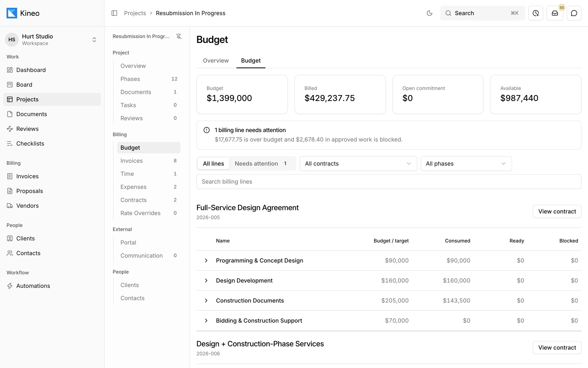Viewport: 588px width, 368px height.
Task: Open the All phases dropdown
Action: pos(466,164)
